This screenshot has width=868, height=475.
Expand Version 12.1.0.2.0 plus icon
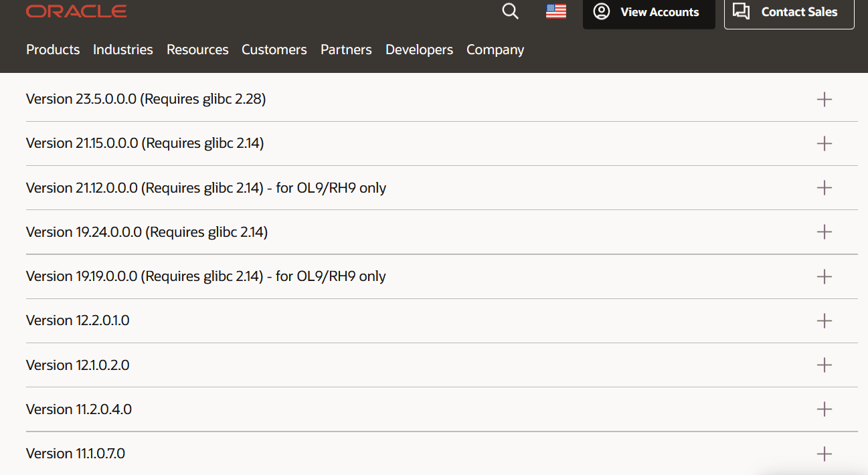point(824,365)
